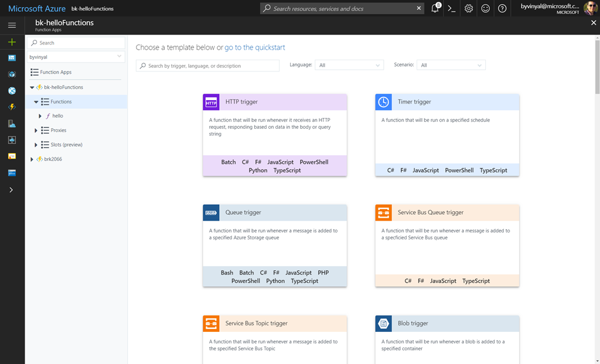Viewport: 600px width, 364px height.
Task: Choose PowerShell in Timer trigger card
Action: click(x=459, y=170)
